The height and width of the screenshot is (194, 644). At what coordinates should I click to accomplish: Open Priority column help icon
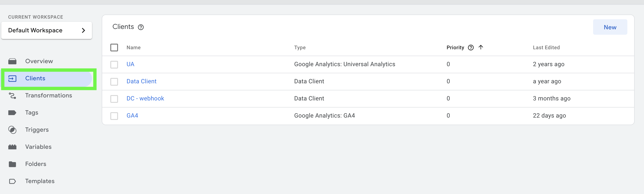click(471, 48)
